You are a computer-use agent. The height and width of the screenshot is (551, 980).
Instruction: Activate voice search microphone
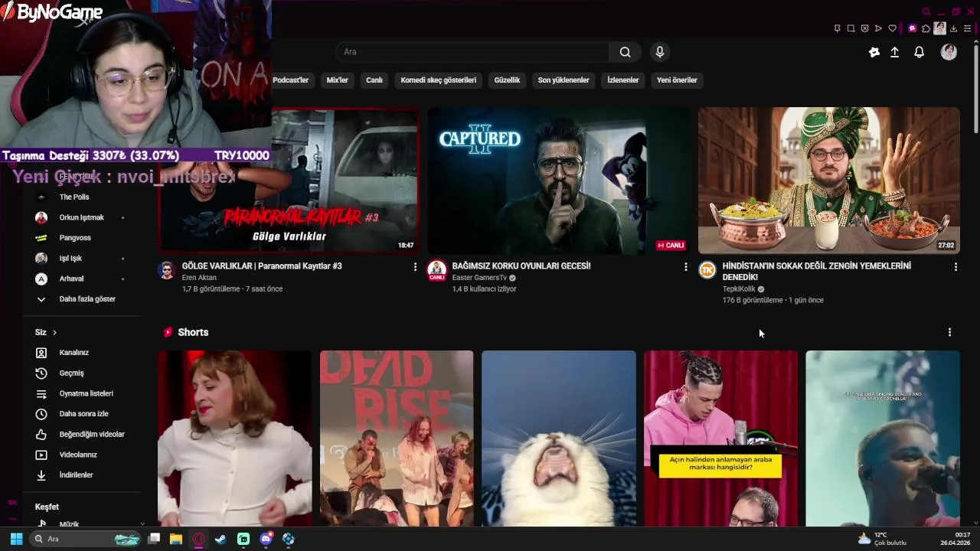click(x=660, y=52)
